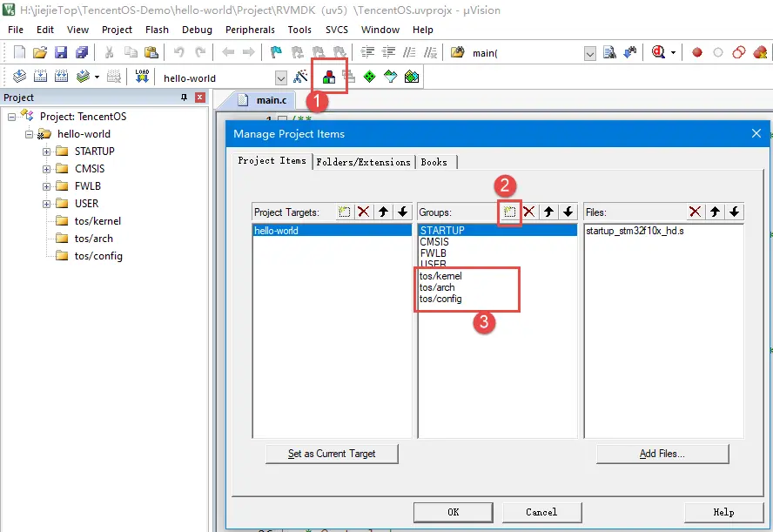This screenshot has height=532, width=773.
Task: Click the Translate current file icon
Action: point(19,77)
